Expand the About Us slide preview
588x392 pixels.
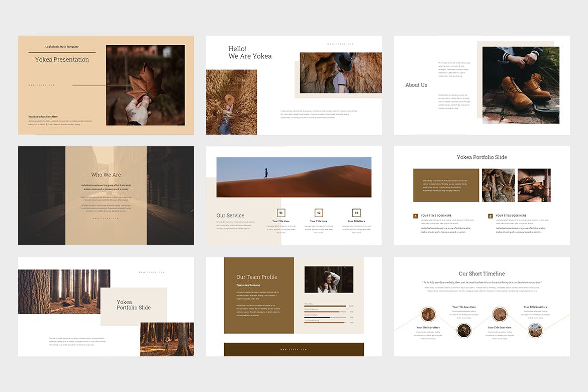click(x=481, y=85)
